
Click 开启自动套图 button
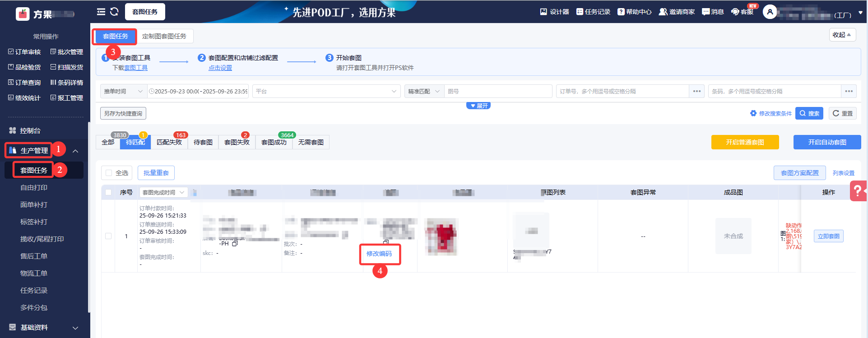[x=827, y=142]
